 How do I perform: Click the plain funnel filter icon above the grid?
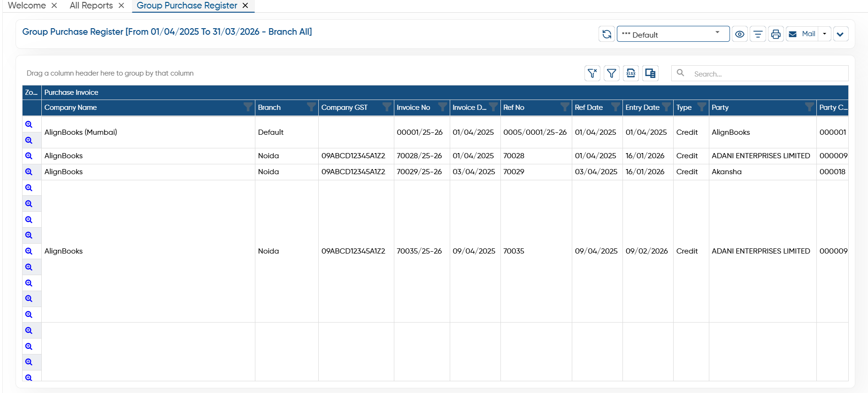coord(612,73)
